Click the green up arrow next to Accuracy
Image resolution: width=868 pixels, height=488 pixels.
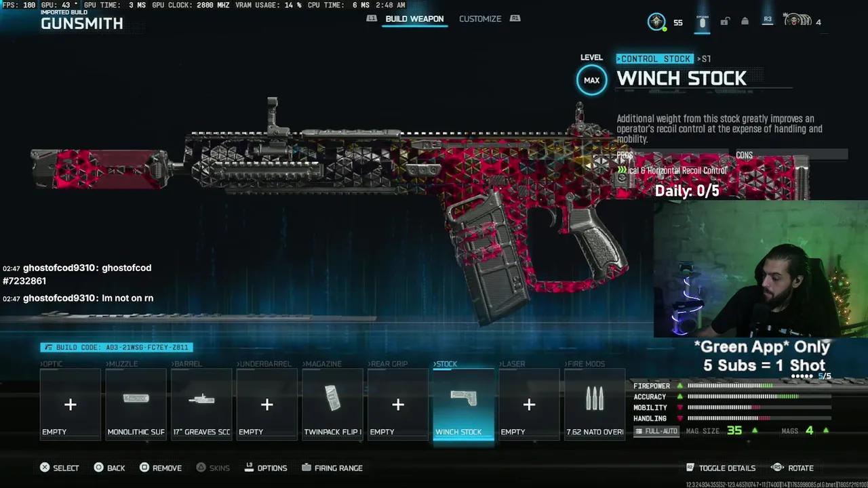[679, 396]
